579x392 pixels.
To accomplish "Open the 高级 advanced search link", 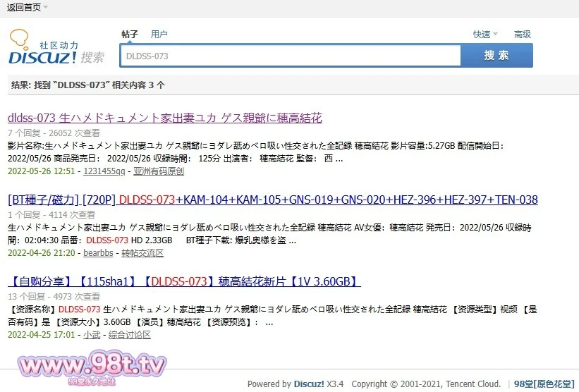I will click(523, 35).
